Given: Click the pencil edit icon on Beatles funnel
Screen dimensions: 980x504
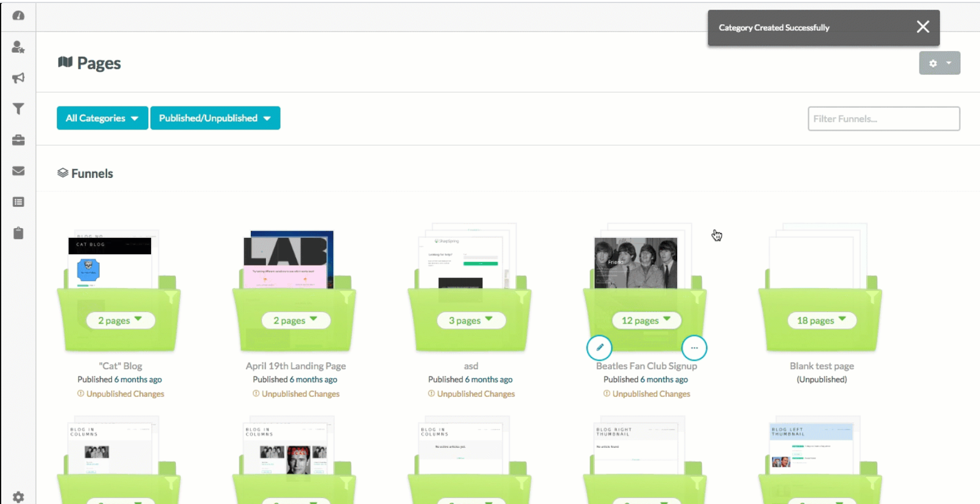Looking at the screenshot, I should click(599, 348).
